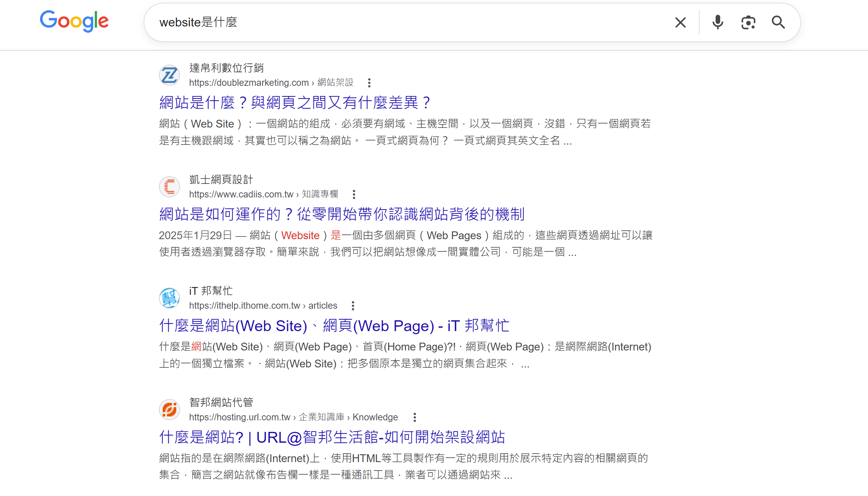Screen dimensions: 868x496
Task: Click the https://ithelp.ithome.com.tw URL breadcrumb
Action: pyautogui.click(x=245, y=306)
